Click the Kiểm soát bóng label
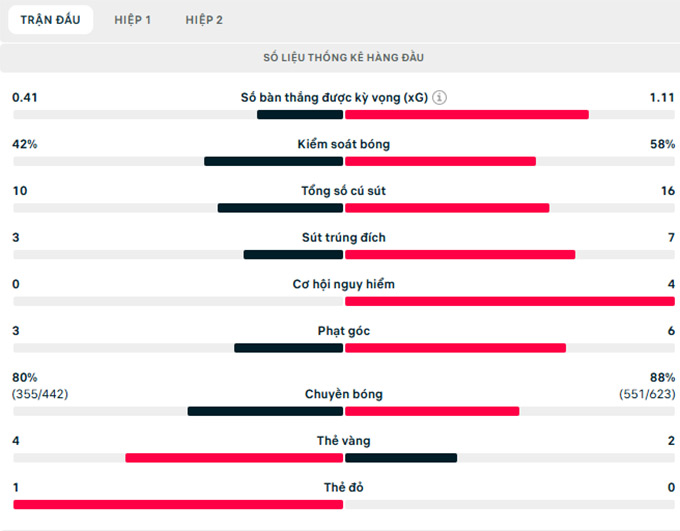This screenshot has height=531, width=680. point(344,144)
